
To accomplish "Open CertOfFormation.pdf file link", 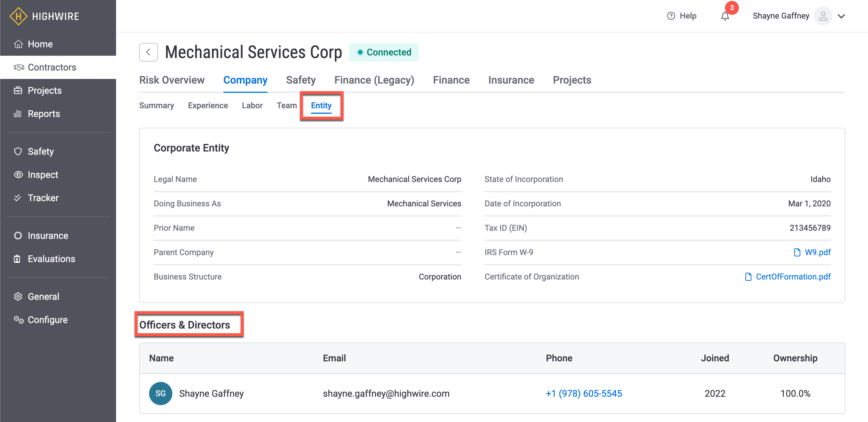I will 793,277.
